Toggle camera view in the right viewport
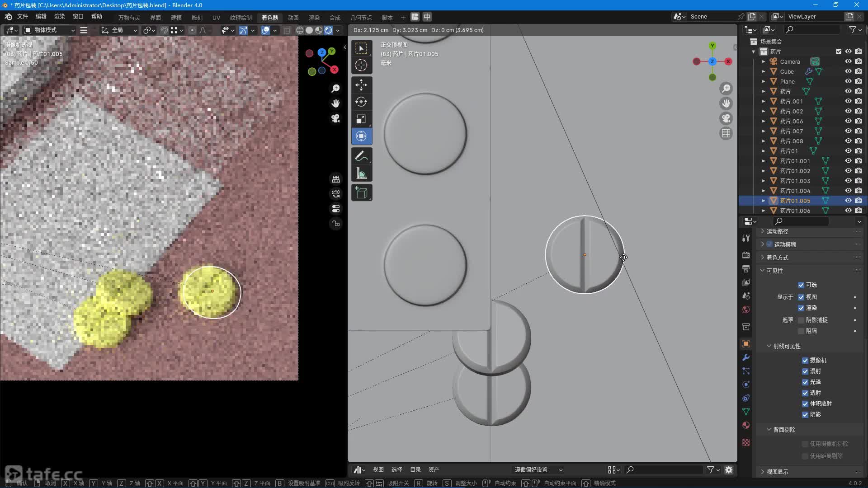This screenshot has width=868, height=488. 726,118
